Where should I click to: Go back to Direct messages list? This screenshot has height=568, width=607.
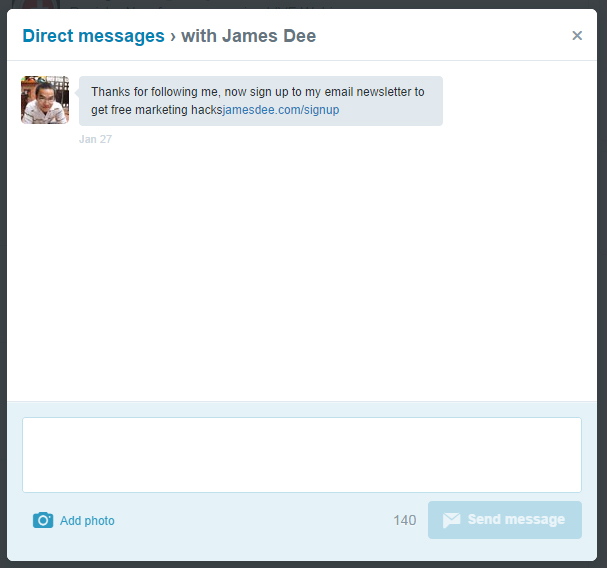click(x=93, y=36)
